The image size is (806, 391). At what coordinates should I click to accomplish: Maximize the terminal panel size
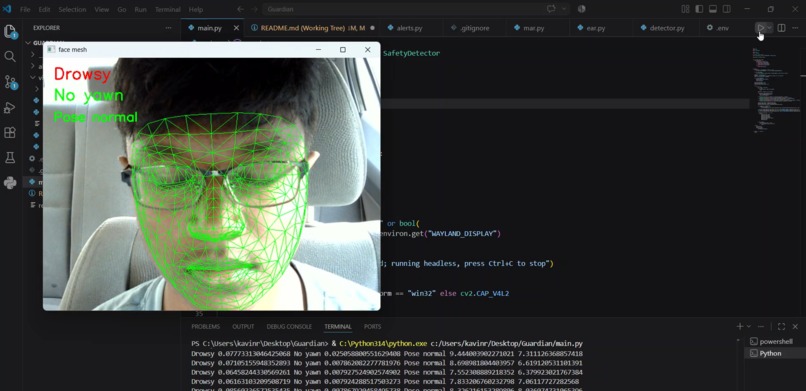(x=781, y=326)
